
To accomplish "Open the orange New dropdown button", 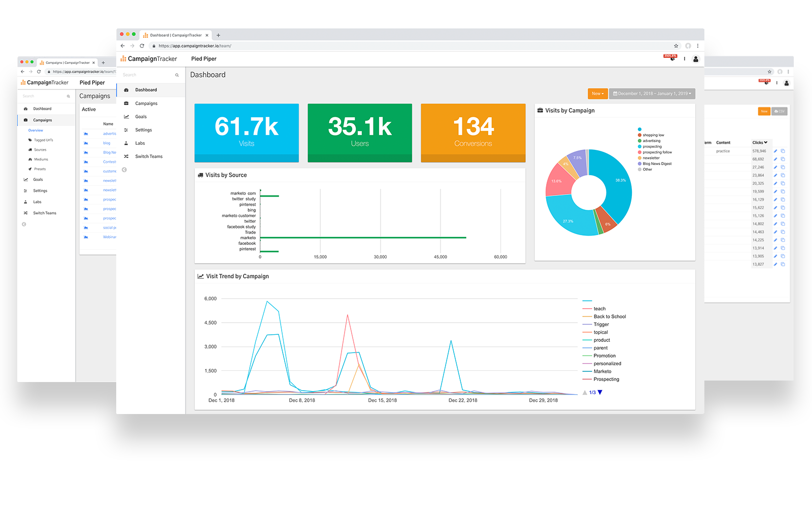I will click(x=598, y=93).
